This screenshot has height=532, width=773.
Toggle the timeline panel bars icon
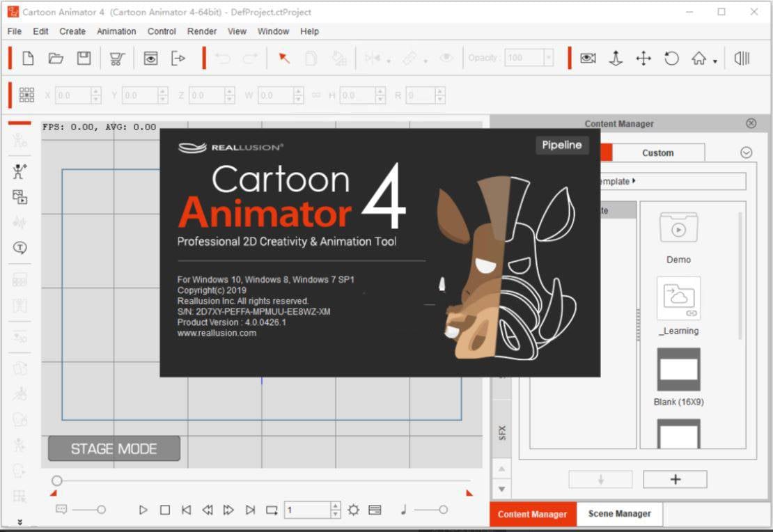tap(742, 58)
